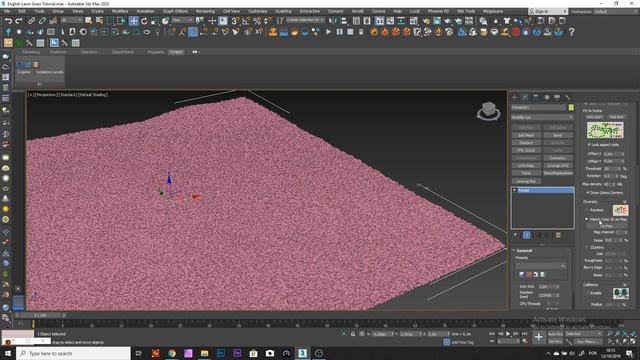Click the Edit Mesh modifier button
Viewport: 640px width, 360px height.
pyautogui.click(x=526, y=135)
